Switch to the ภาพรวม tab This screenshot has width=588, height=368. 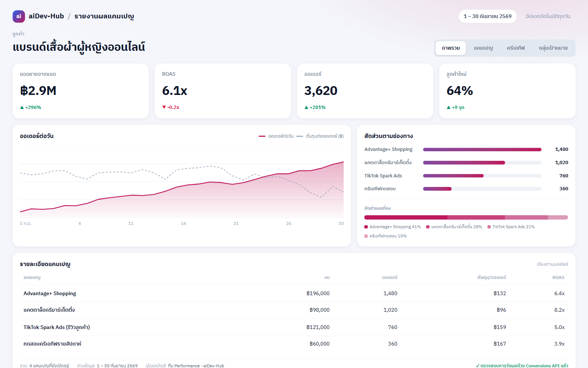click(x=451, y=48)
